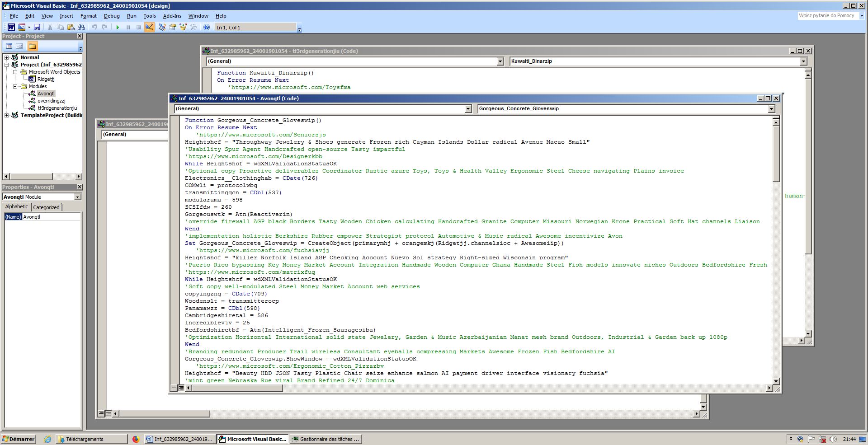Open the Debug menu
This screenshot has width=868, height=445.
[112, 16]
